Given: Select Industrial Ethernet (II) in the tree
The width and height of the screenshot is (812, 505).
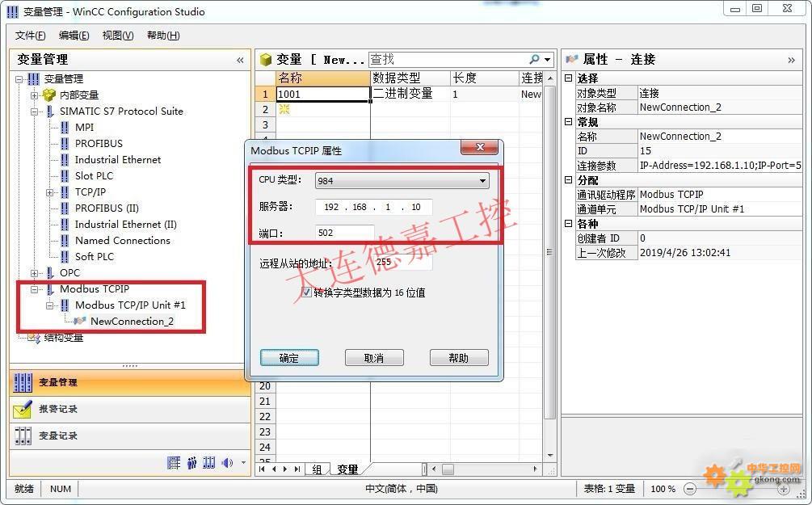Looking at the screenshot, I should 125,225.
